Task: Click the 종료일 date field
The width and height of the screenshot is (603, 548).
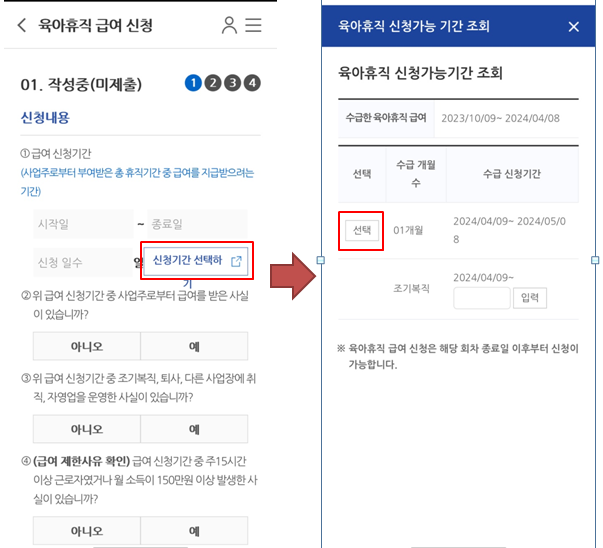Action: pyautogui.click(x=197, y=224)
